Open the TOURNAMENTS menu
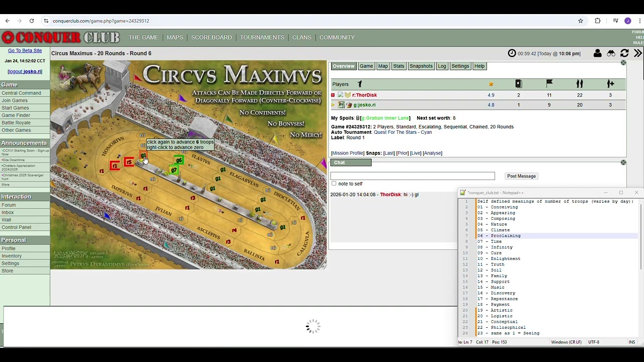This screenshot has height=362, width=644. (x=262, y=37)
